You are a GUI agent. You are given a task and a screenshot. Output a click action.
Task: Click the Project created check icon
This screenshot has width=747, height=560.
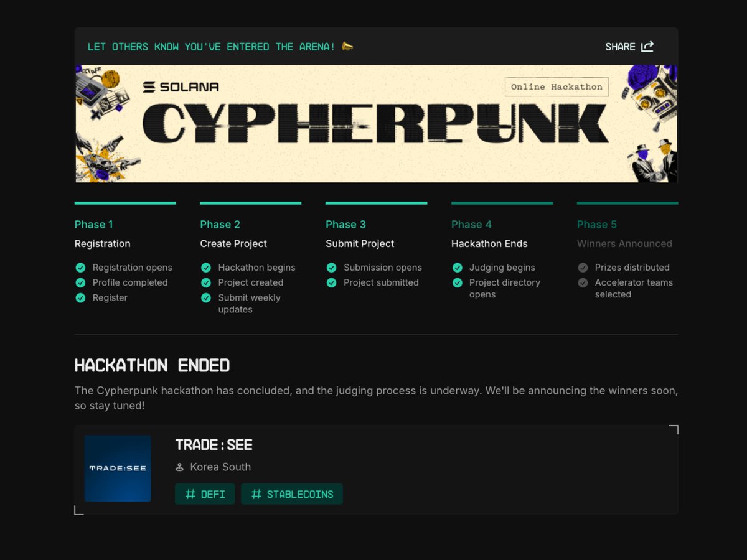(206, 282)
